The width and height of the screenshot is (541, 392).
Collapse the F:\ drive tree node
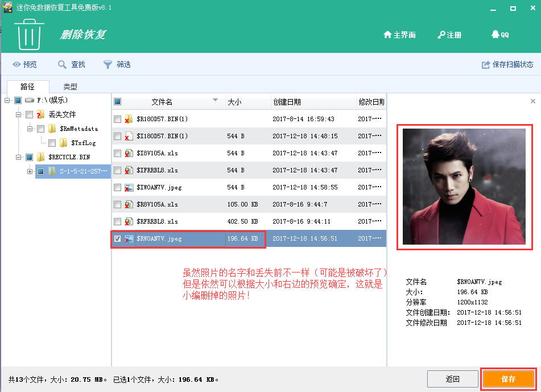7,100
